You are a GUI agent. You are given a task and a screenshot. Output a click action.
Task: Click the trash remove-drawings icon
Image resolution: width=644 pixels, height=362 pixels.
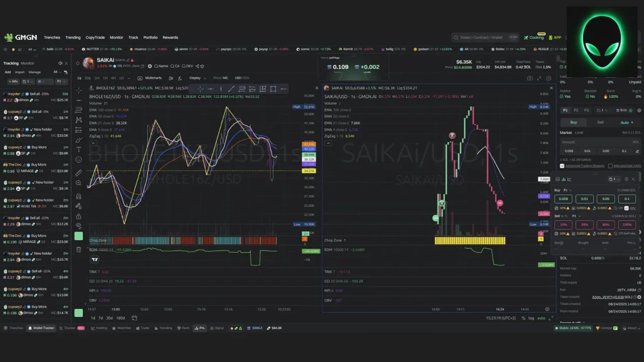78,249
